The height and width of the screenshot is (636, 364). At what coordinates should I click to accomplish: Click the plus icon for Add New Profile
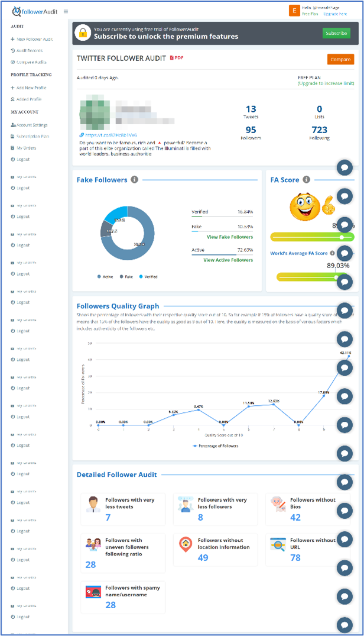(12, 88)
